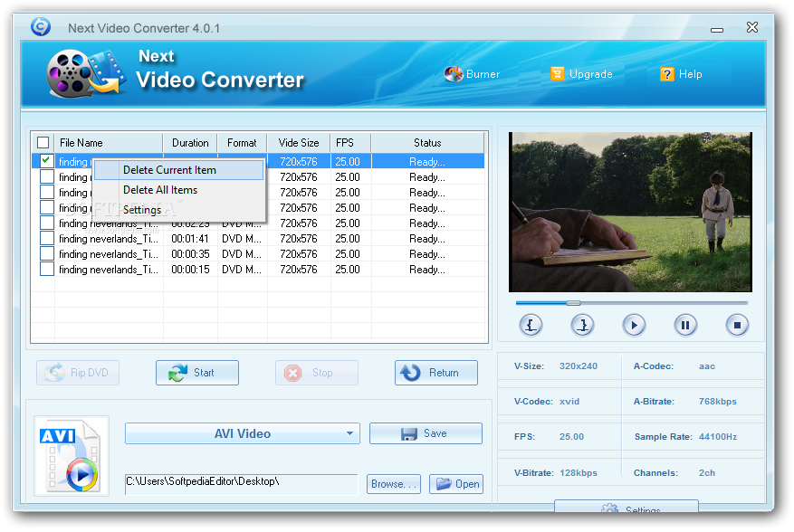The image size is (794, 532).
Task: Click the video preview frame
Action: pyautogui.click(x=630, y=212)
